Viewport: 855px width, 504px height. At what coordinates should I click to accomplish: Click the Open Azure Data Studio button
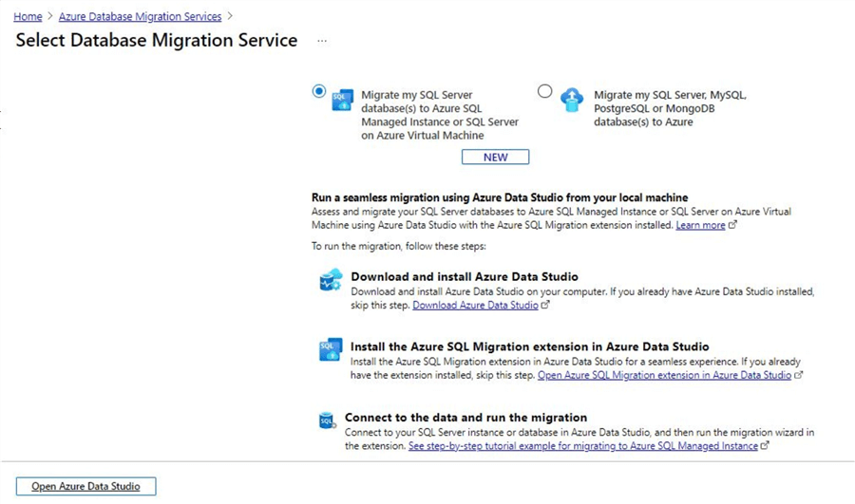coord(86,486)
